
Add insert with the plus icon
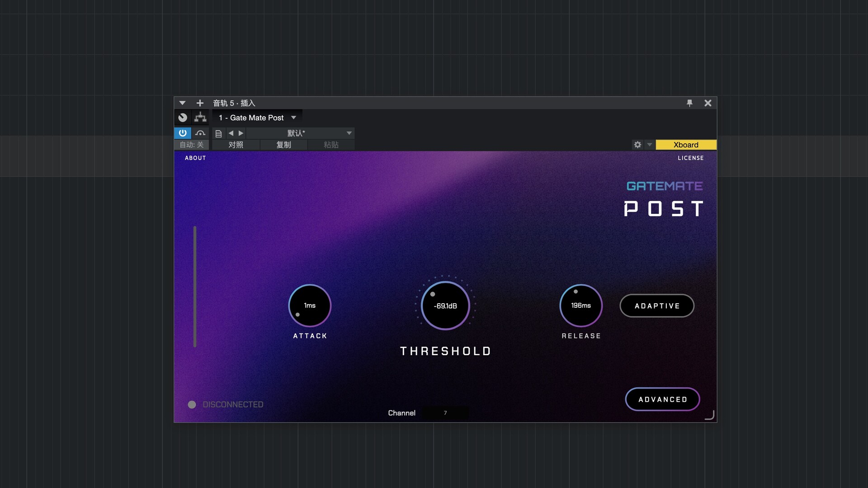tap(200, 103)
